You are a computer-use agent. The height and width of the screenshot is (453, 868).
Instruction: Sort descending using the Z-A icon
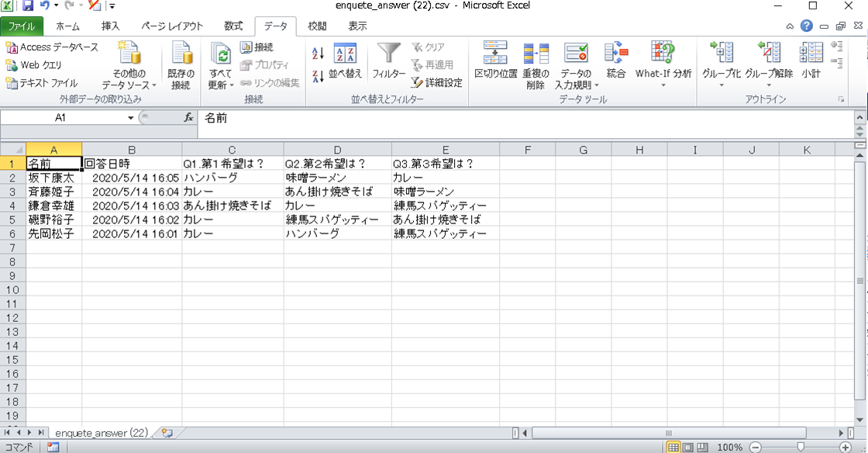click(x=318, y=76)
